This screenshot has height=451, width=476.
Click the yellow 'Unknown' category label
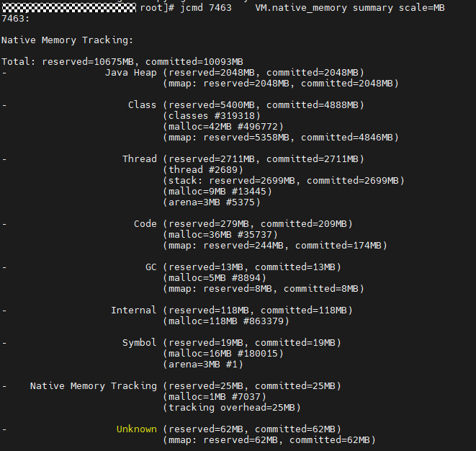pos(137,429)
